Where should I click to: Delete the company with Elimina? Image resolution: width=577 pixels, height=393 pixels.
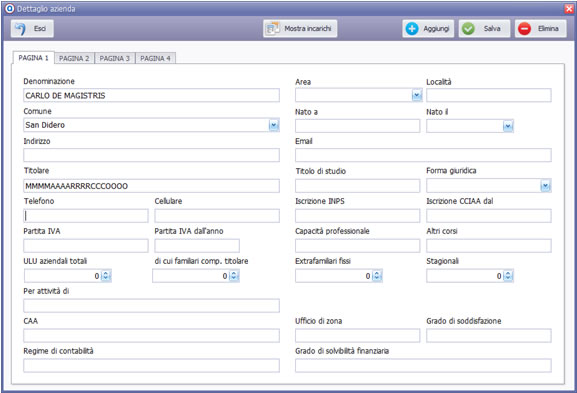click(541, 29)
